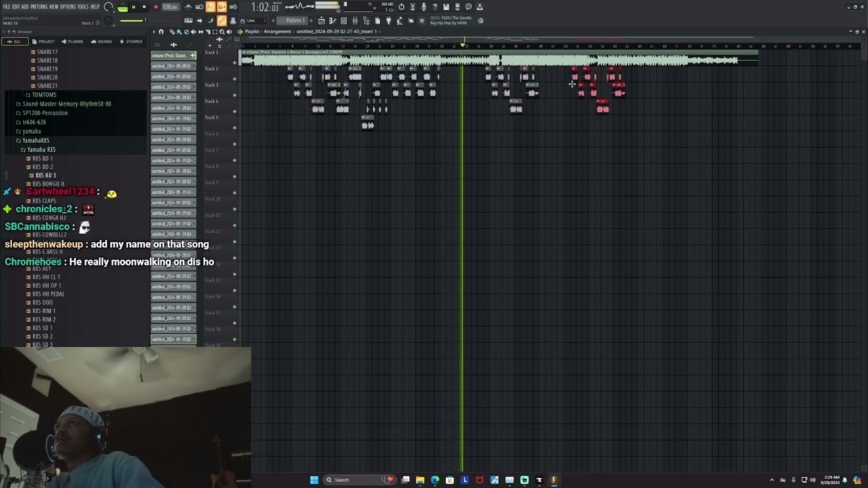
Task: Open File Explorer from the taskbar
Action: [x=420, y=480]
